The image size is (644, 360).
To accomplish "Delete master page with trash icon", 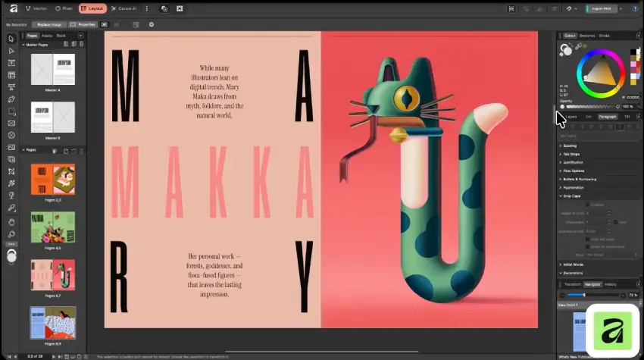I will click(81, 45).
